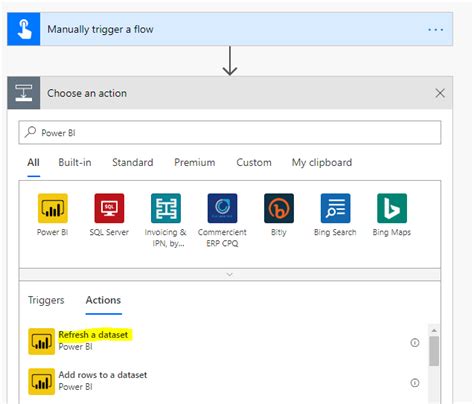
Task: Select the Bing Maps connector icon
Action: tap(392, 208)
